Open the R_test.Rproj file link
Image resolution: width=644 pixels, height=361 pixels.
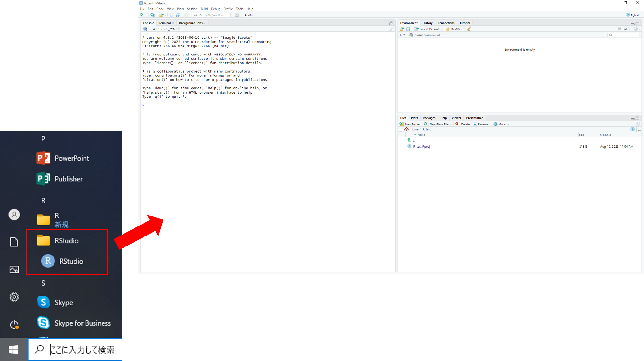421,147
